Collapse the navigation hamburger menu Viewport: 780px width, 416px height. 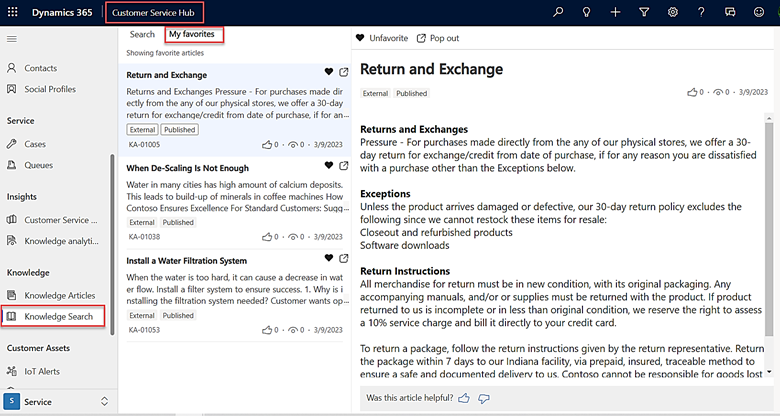(12, 38)
